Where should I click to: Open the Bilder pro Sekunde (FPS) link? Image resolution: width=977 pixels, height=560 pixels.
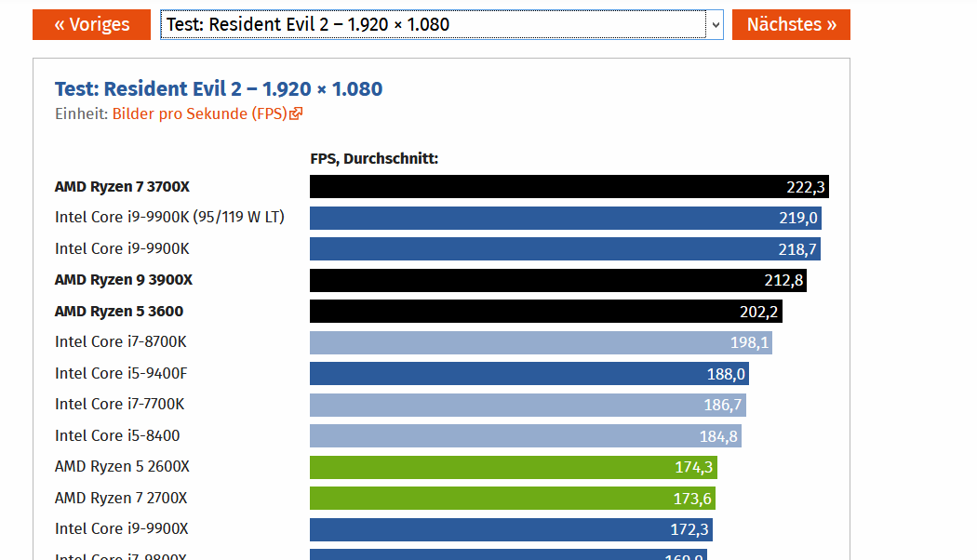pos(199,114)
